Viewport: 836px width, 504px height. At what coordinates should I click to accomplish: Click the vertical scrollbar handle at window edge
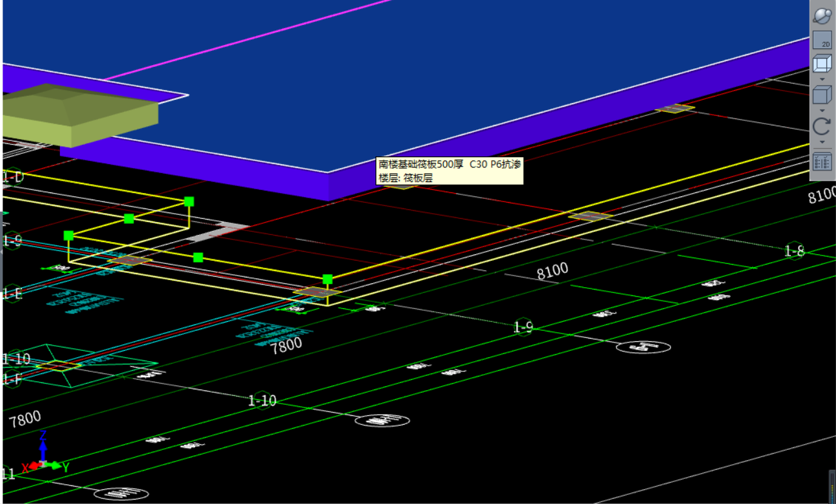coord(831,486)
